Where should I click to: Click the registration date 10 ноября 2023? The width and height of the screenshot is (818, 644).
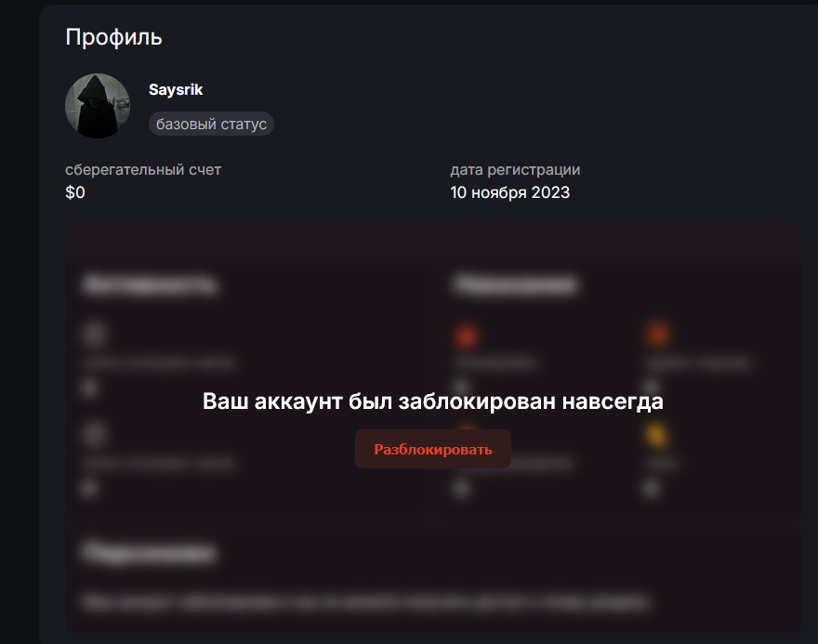509,192
